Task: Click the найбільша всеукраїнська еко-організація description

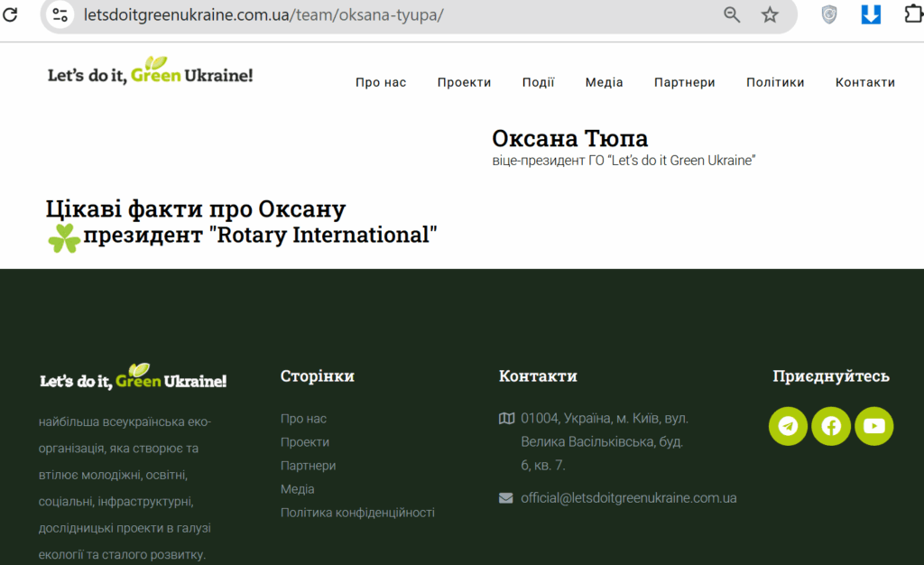Action: 125,488
